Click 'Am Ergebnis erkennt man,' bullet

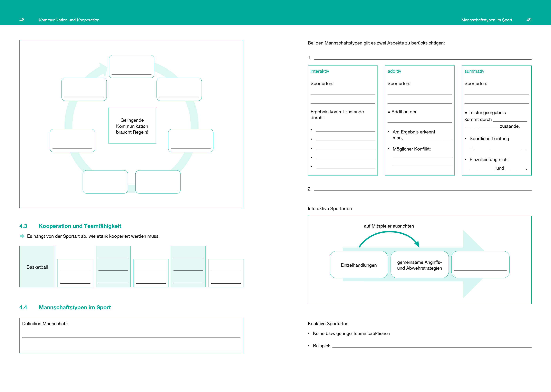[413, 135]
